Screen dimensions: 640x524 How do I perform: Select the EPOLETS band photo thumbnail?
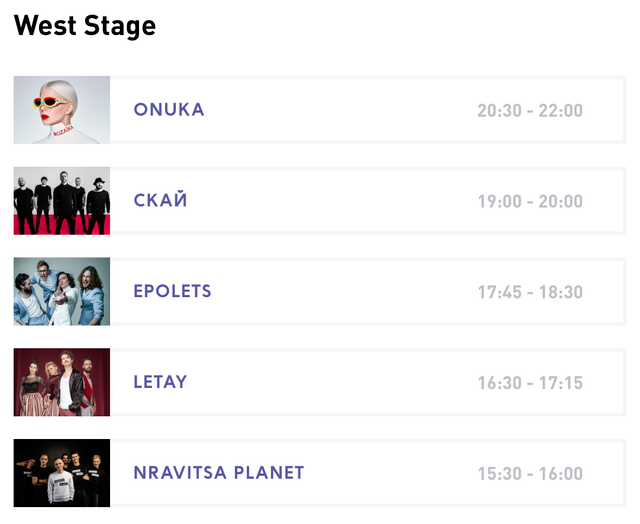click(62, 292)
